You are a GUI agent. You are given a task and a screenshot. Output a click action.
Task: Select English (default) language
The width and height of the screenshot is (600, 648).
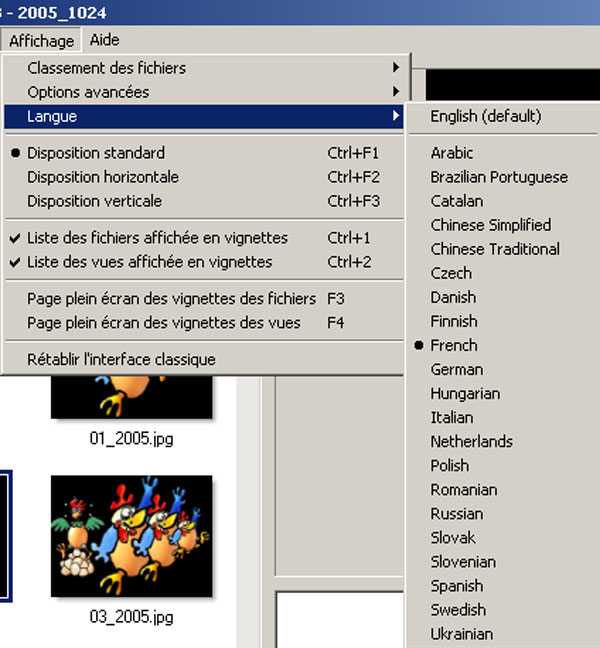point(504,116)
